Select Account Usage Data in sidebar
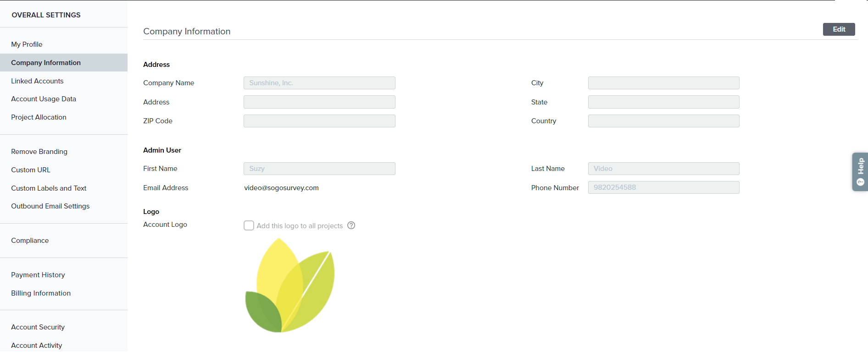Image resolution: width=868 pixels, height=362 pixels. point(44,99)
